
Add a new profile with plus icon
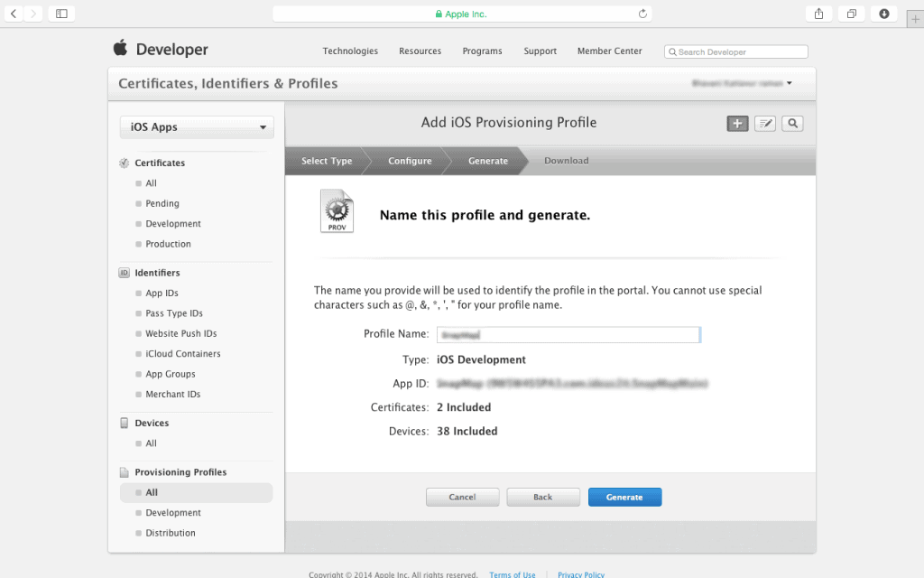737,123
